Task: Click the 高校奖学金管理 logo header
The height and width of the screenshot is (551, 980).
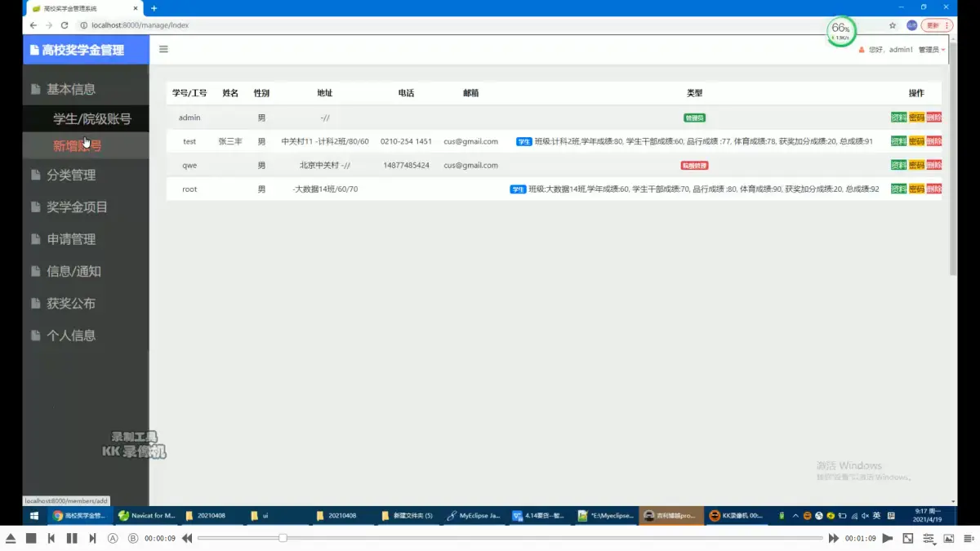Action: 86,50
